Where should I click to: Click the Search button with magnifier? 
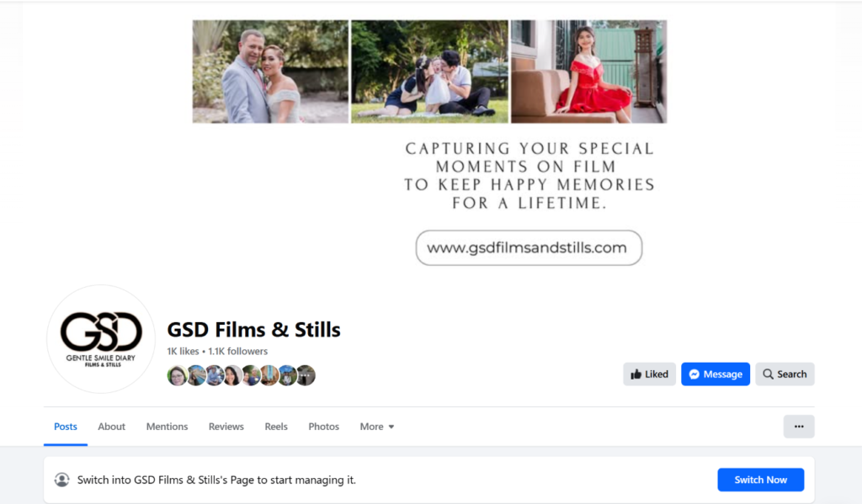click(785, 374)
